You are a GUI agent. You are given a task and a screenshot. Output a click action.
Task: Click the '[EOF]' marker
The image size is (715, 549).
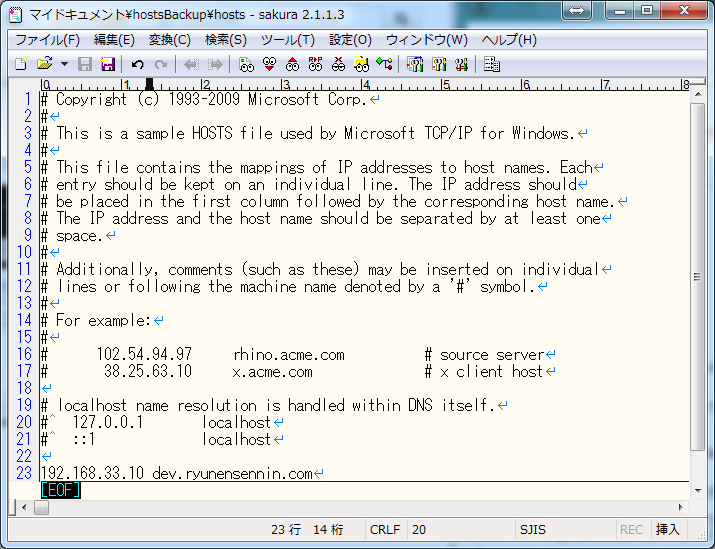pyautogui.click(x=61, y=490)
